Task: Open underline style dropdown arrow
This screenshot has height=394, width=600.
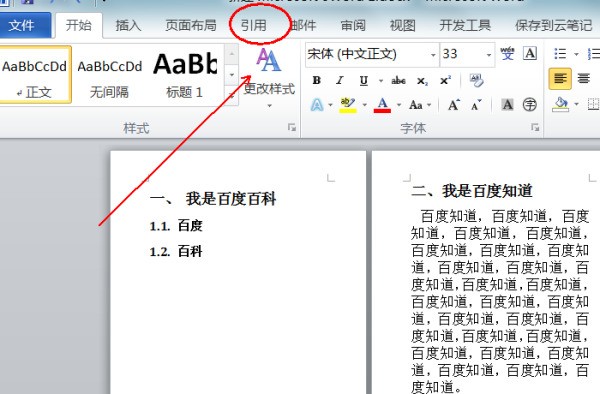Action: [x=381, y=81]
